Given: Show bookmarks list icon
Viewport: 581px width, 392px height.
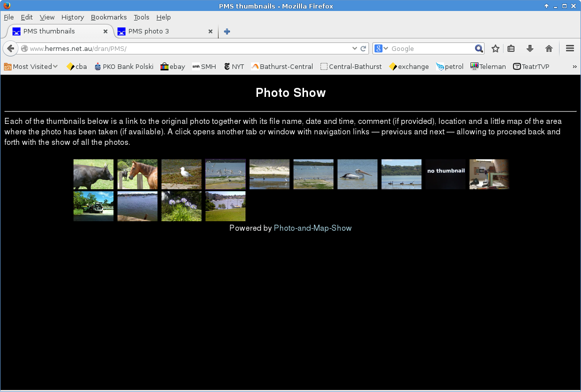Looking at the screenshot, I should (x=511, y=48).
